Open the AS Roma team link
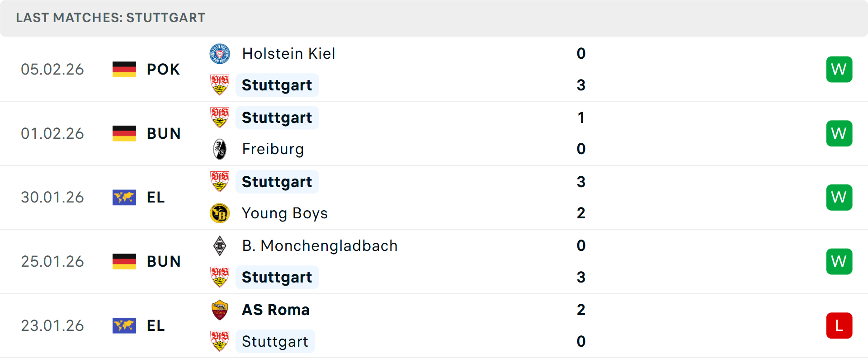868x358 pixels. coord(276,310)
